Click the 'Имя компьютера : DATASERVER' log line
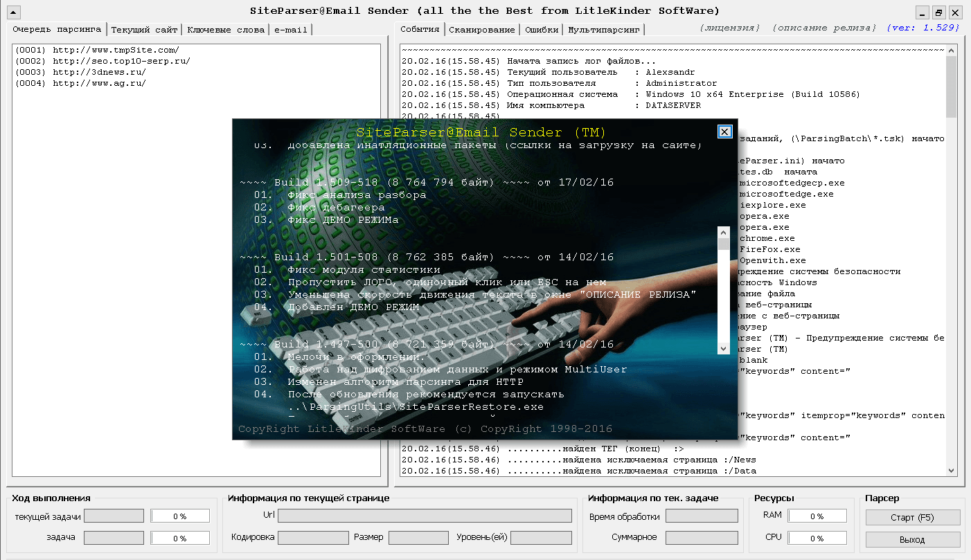The width and height of the screenshot is (971, 560). (x=551, y=105)
